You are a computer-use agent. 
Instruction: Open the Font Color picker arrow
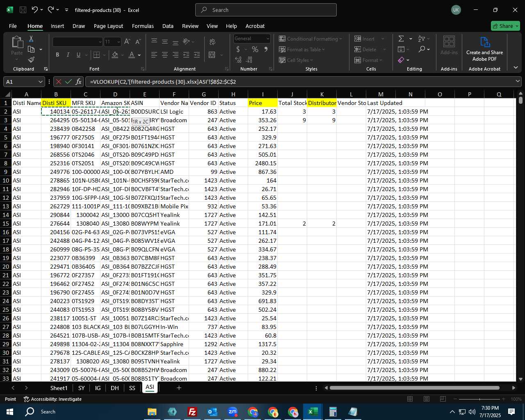coord(139,55)
